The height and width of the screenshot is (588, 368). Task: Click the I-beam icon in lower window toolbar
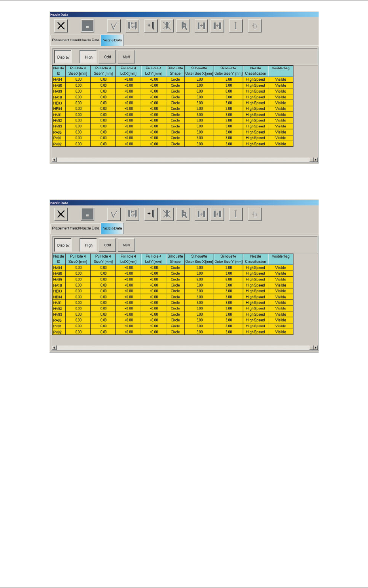(x=236, y=214)
